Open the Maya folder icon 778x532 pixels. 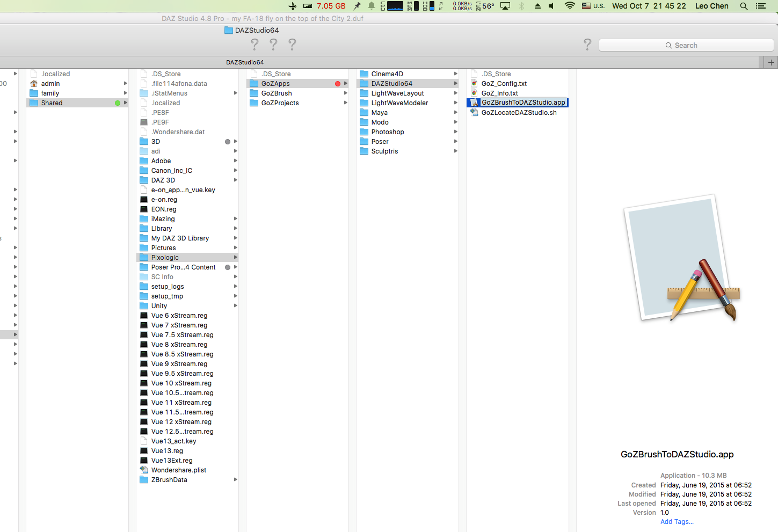[364, 112]
